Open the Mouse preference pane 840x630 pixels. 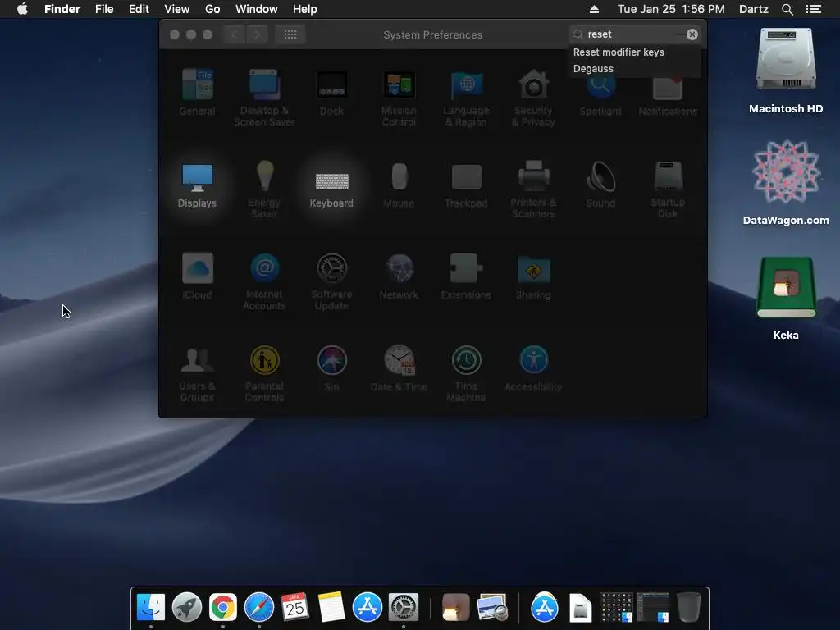coord(399,185)
